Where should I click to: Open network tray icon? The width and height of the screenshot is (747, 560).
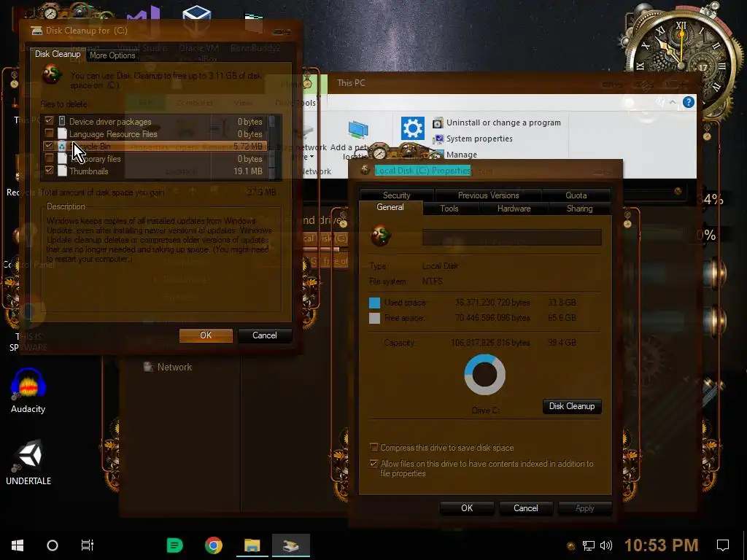(589, 545)
